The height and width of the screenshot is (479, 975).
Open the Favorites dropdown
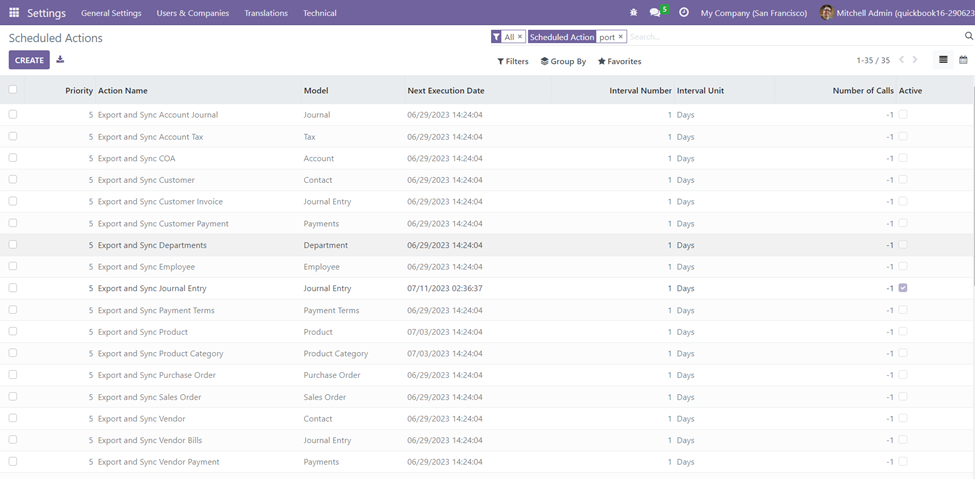[619, 61]
